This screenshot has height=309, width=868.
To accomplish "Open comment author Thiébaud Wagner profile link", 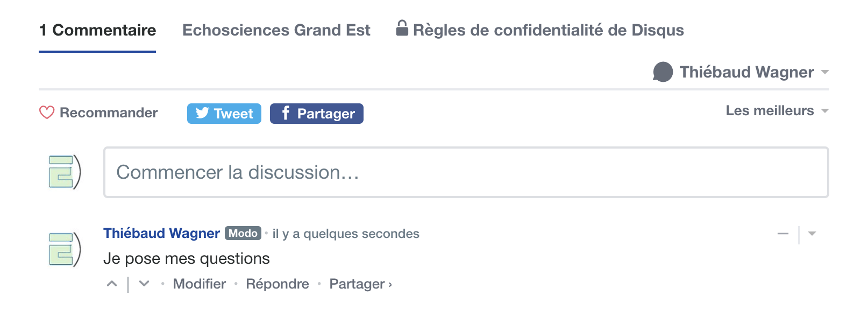I will tap(161, 233).
